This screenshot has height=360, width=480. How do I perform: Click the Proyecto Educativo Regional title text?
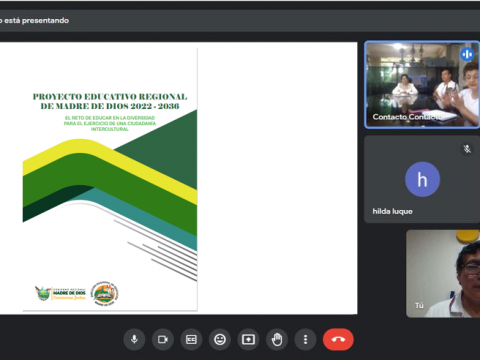(110, 101)
